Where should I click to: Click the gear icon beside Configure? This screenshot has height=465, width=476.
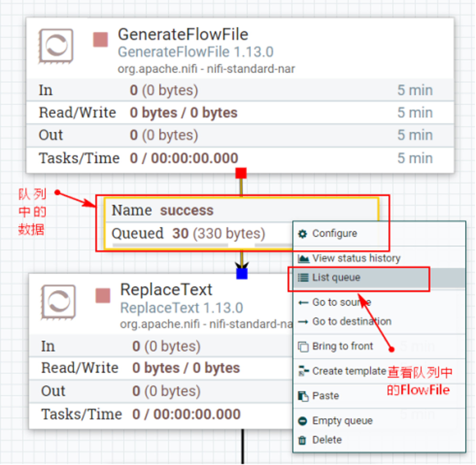tap(303, 234)
